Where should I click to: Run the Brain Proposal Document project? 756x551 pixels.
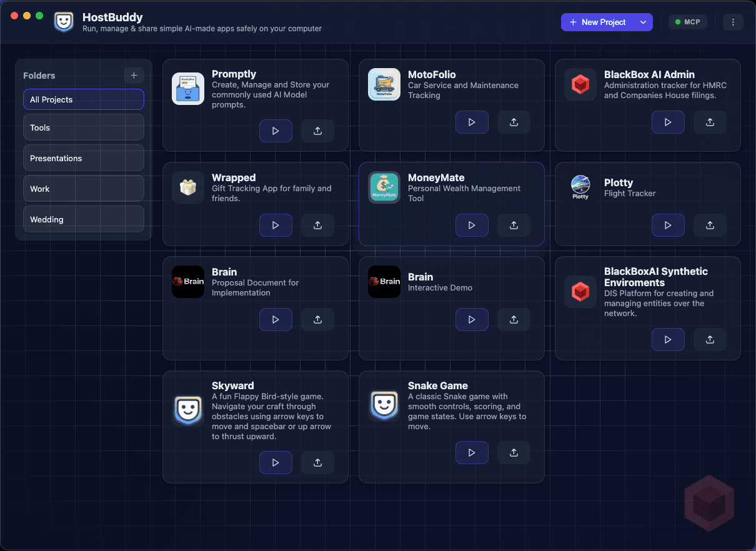pyautogui.click(x=276, y=319)
